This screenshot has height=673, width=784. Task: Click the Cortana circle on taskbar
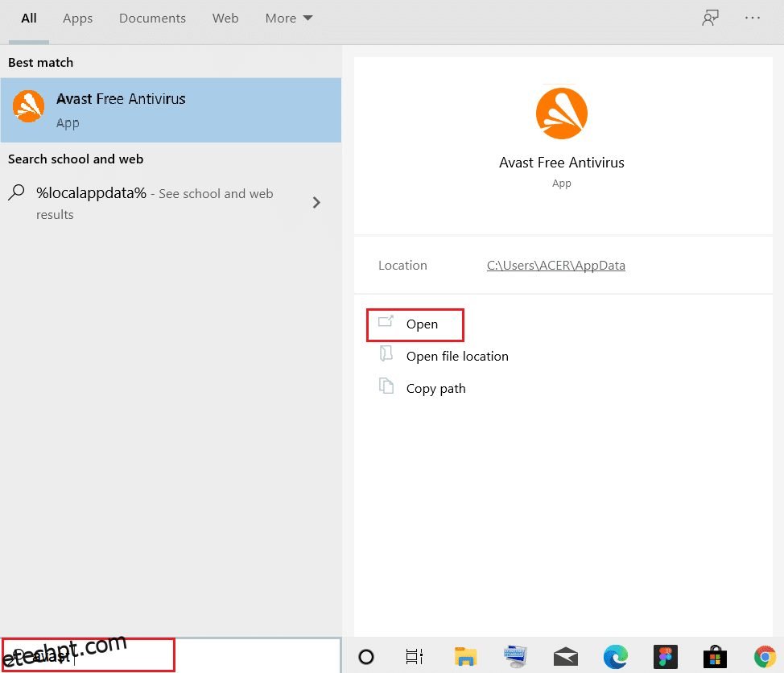click(366, 657)
